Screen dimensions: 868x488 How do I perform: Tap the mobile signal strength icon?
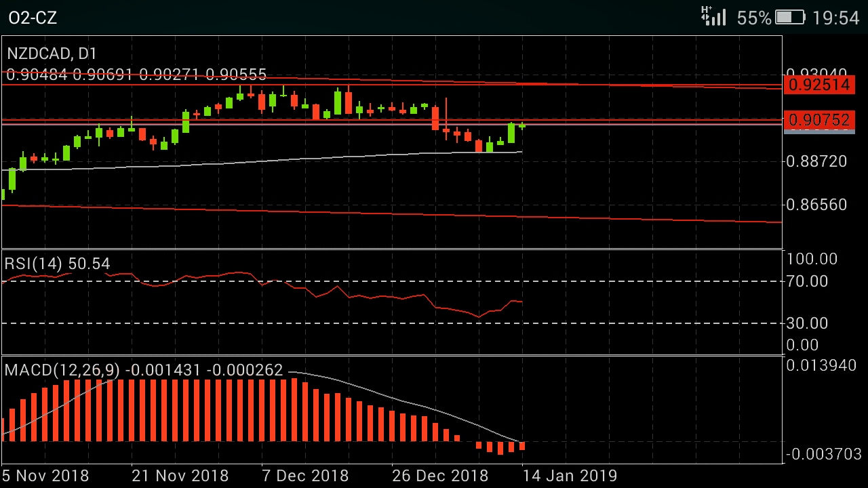click(x=713, y=16)
